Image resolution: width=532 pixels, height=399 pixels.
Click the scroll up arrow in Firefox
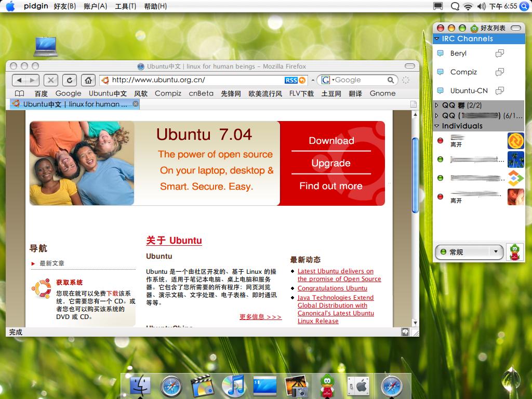pos(415,115)
